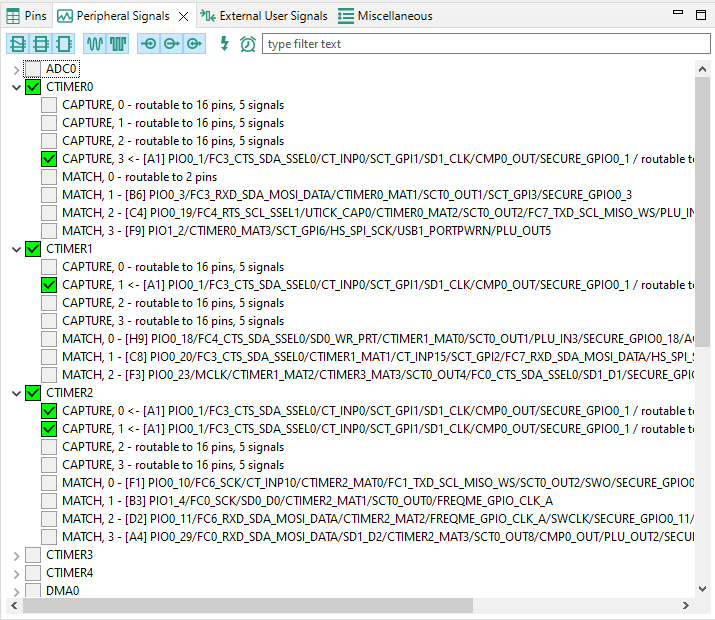Collapse the CTIMER0 tree node

(x=16, y=88)
